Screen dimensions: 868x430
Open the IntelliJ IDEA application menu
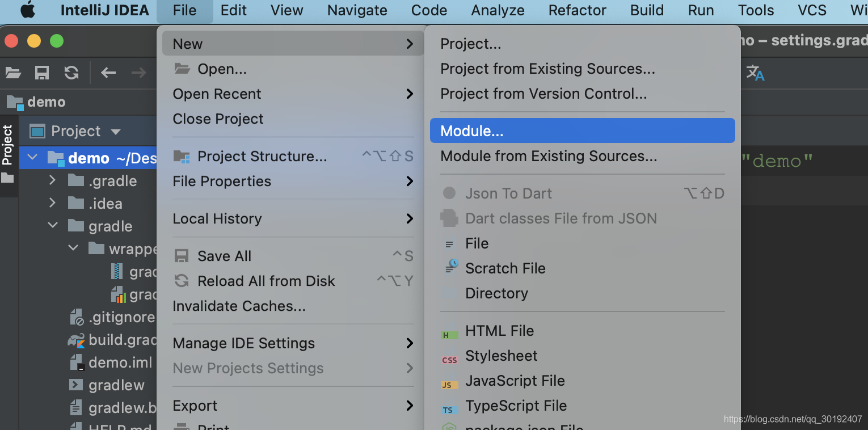(x=104, y=10)
